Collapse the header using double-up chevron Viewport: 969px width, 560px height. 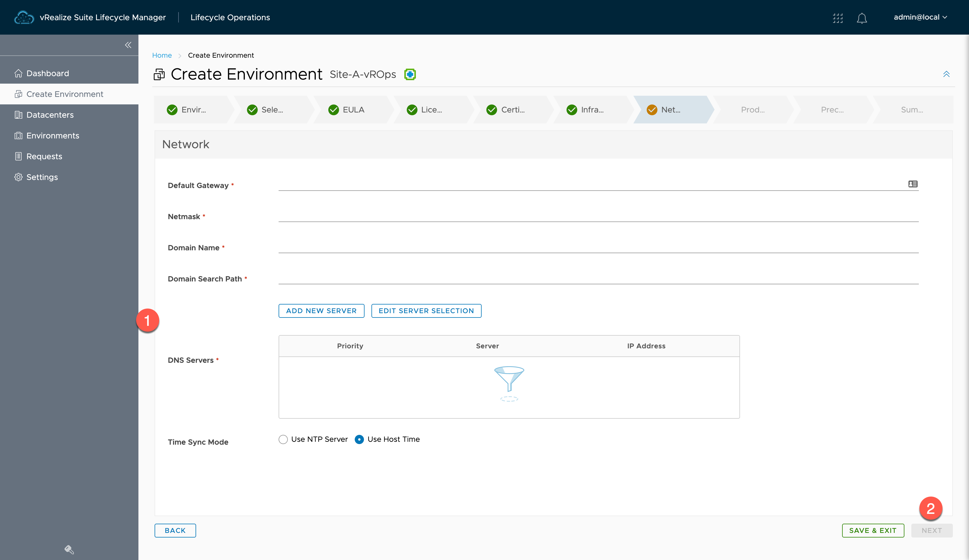pyautogui.click(x=946, y=74)
